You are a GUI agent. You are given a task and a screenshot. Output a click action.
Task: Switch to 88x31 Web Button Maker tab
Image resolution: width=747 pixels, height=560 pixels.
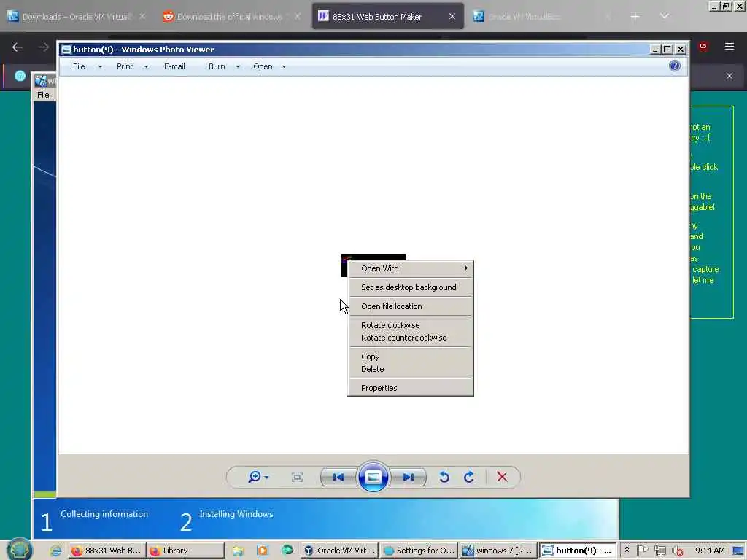(x=388, y=17)
